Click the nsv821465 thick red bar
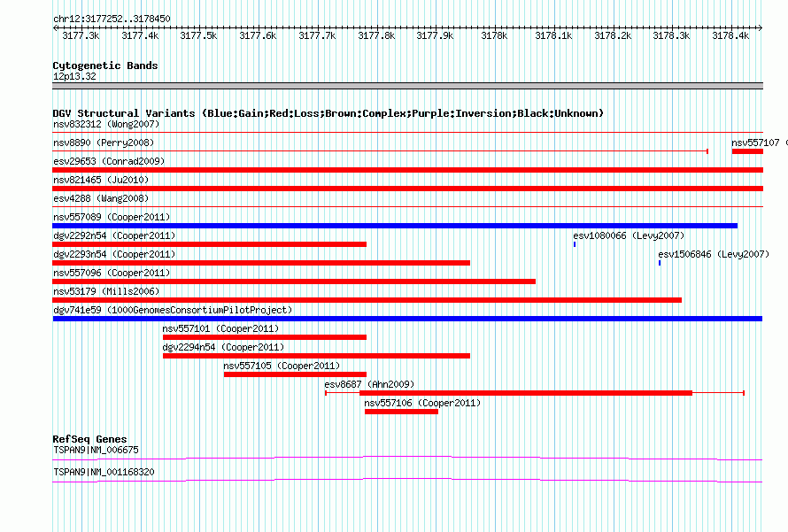The width and height of the screenshot is (788, 532). (x=407, y=189)
